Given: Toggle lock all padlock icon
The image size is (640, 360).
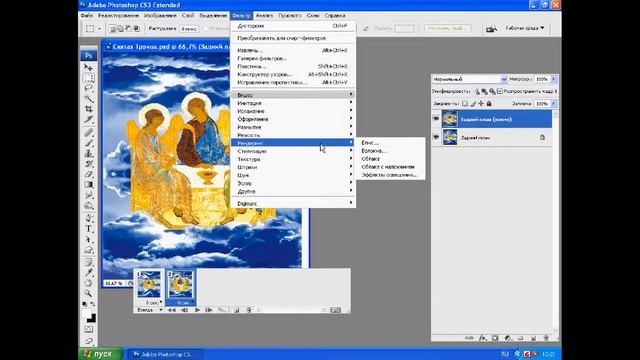Looking at the screenshot, I should pyautogui.click(x=489, y=104).
